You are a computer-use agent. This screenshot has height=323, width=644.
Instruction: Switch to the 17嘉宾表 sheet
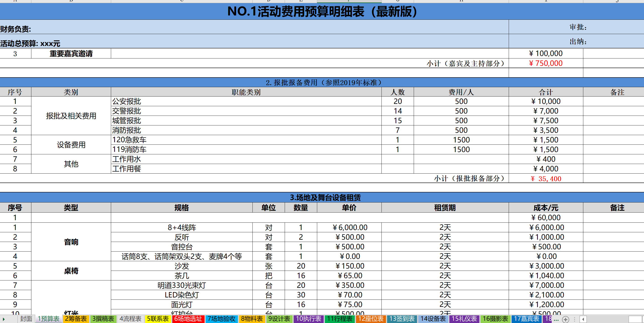[x=526, y=319]
